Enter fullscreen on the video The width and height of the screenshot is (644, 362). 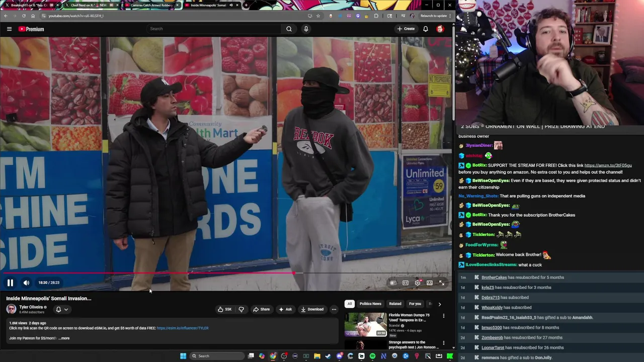(x=442, y=283)
